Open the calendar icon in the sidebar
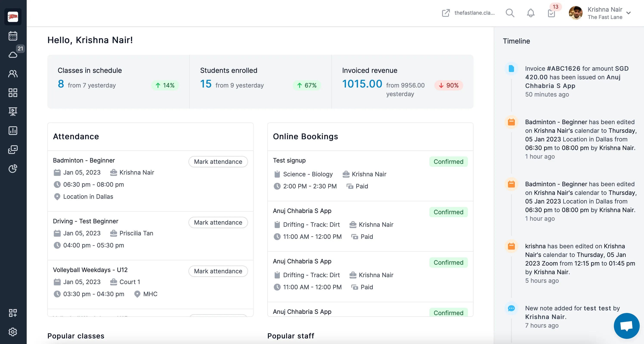The width and height of the screenshot is (644, 344). 13,36
